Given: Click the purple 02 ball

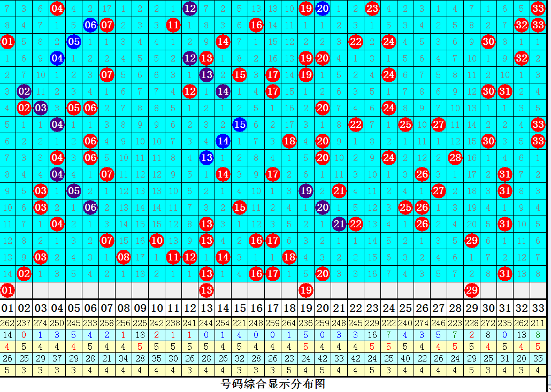Looking at the screenshot, I should pyautogui.click(x=24, y=91).
